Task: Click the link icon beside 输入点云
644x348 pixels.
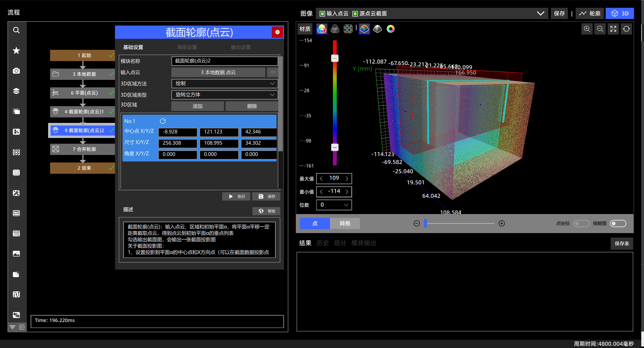Action: click(x=273, y=72)
